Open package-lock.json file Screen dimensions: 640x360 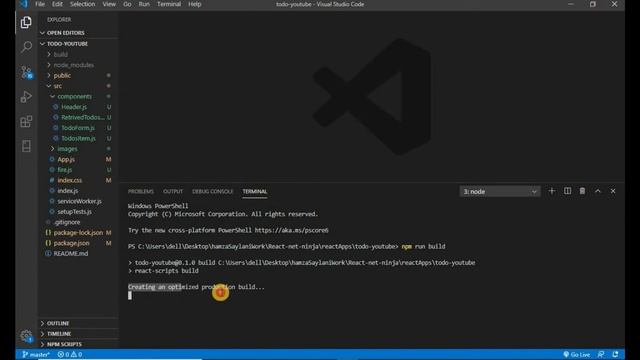click(x=78, y=232)
